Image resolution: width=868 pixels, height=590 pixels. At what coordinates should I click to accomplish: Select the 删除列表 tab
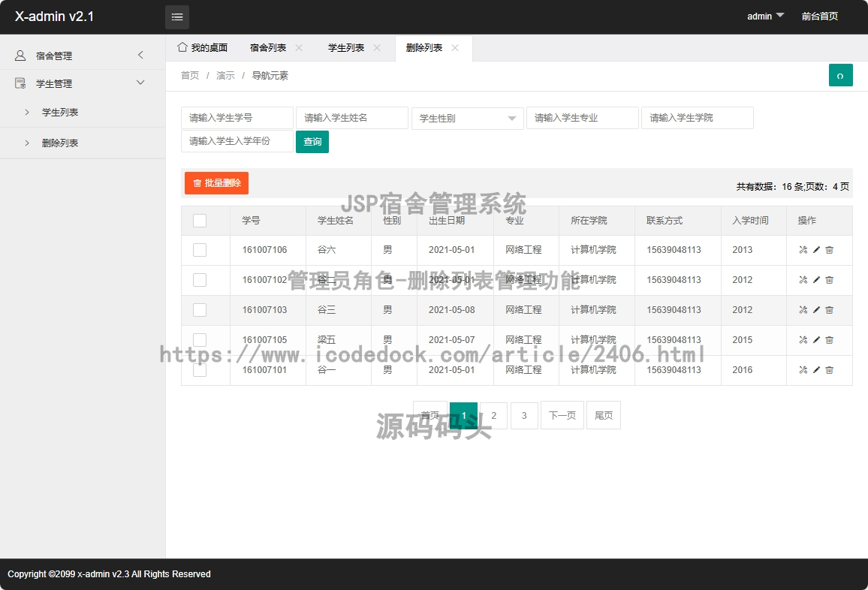[x=424, y=47]
